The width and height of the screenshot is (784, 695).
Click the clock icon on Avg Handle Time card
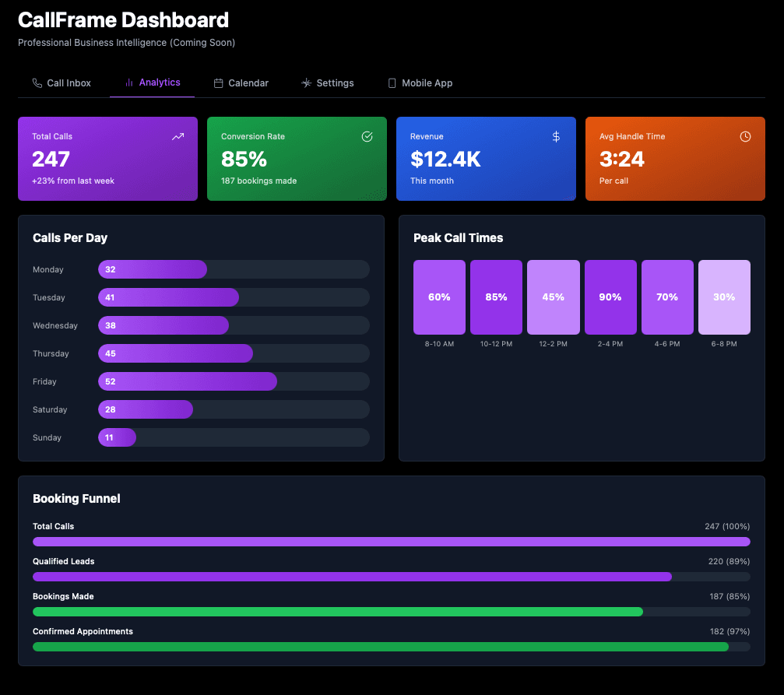pos(745,136)
